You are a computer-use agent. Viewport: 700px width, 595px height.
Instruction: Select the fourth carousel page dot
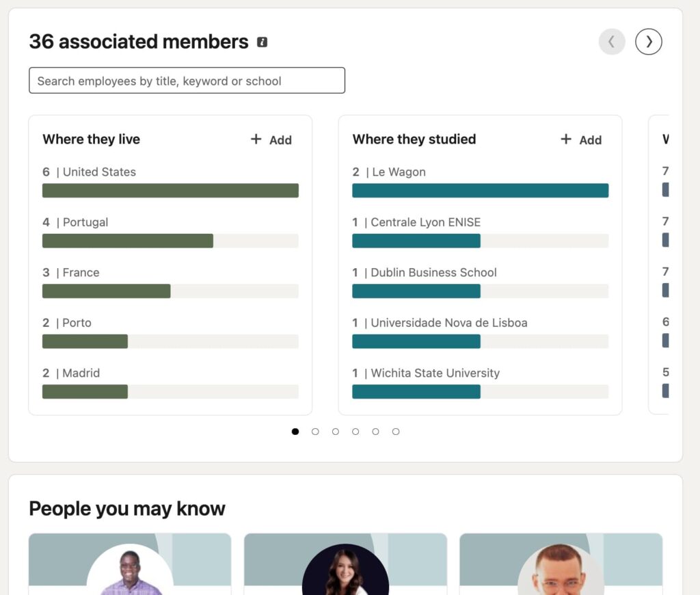355,432
